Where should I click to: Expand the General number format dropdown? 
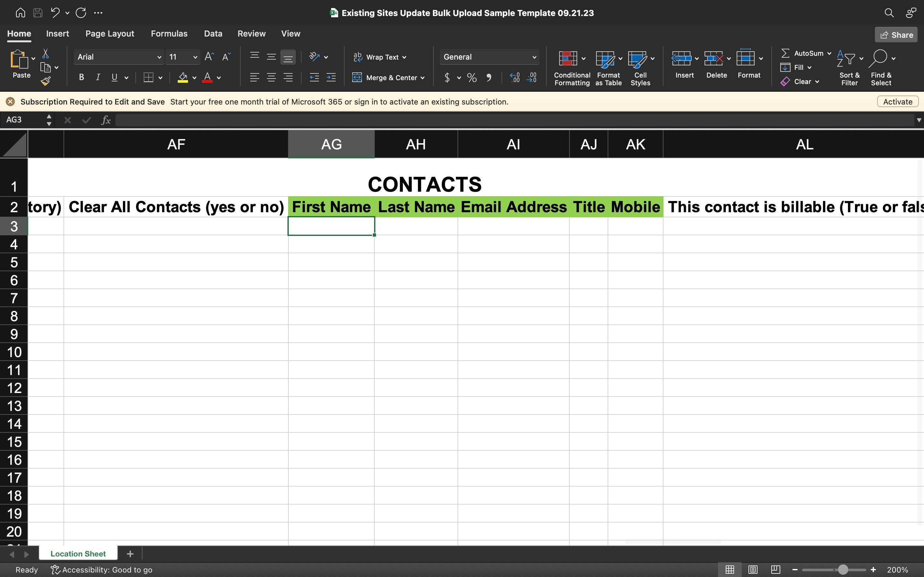[x=534, y=57]
